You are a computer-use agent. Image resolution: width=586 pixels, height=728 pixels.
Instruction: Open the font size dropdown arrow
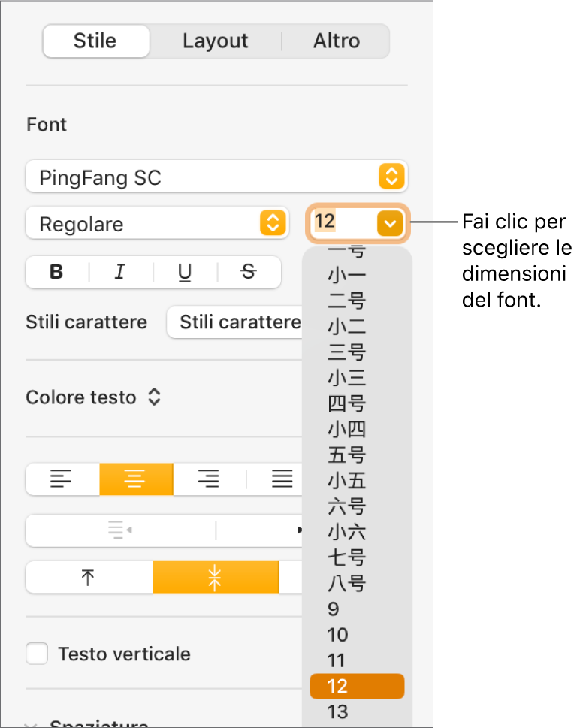(391, 223)
